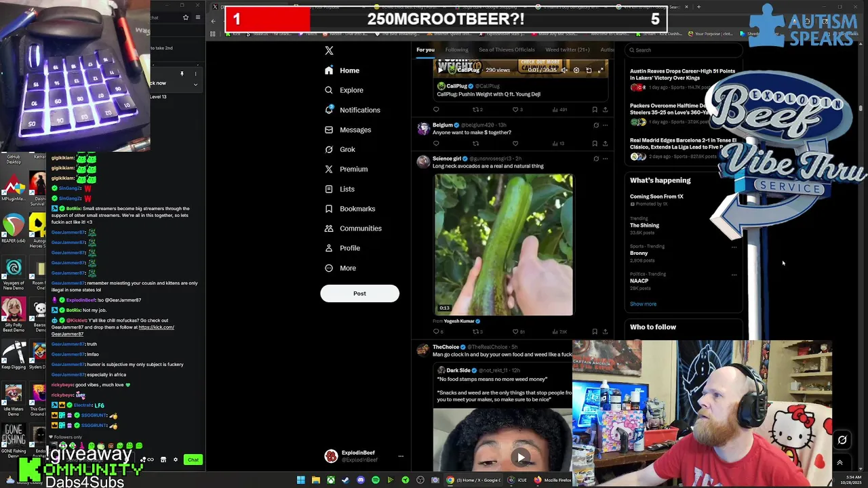
Task: Click green Chat button in Kick window
Action: [193, 460]
